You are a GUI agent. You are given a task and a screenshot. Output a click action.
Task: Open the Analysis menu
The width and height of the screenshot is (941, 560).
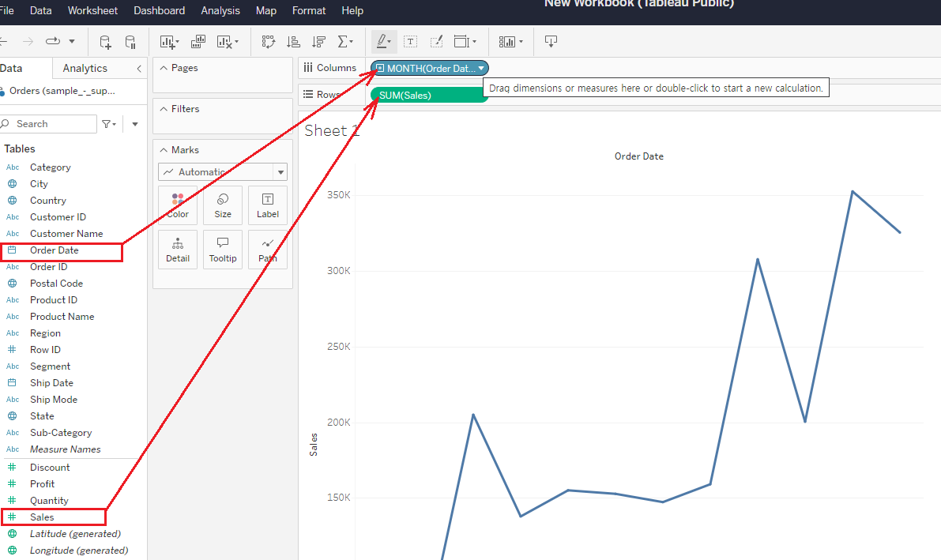pyautogui.click(x=220, y=10)
